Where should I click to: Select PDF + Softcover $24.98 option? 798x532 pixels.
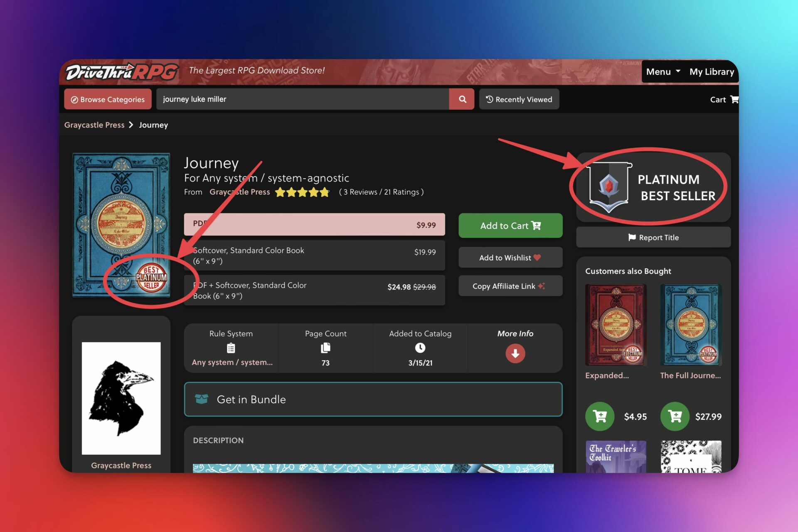click(314, 290)
